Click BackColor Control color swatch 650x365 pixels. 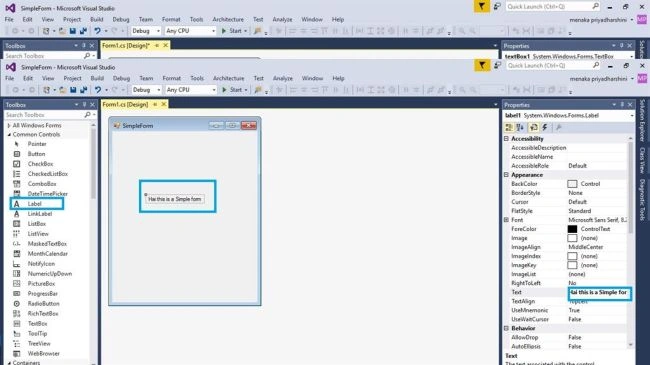[572, 184]
